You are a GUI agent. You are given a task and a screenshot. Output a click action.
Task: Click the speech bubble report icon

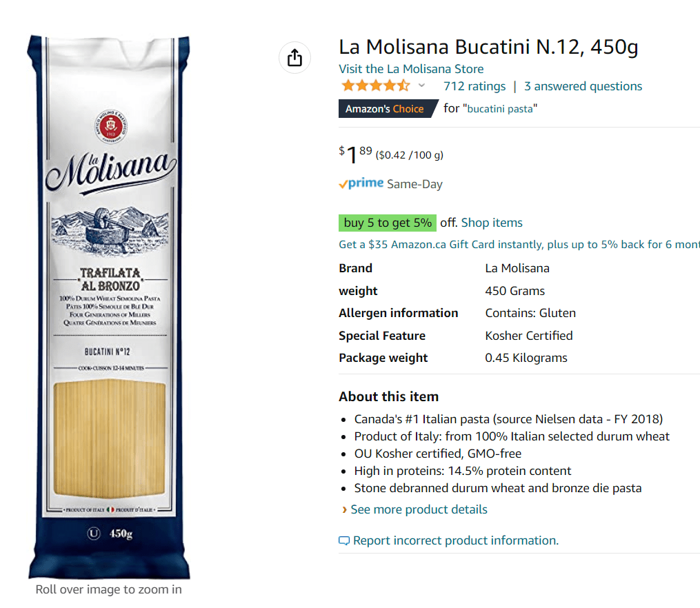[344, 541]
